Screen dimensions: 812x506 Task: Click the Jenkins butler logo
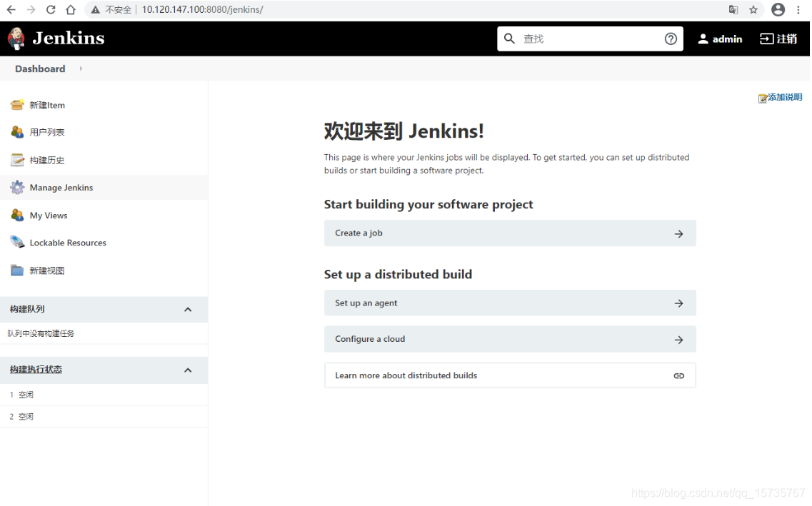tap(16, 39)
